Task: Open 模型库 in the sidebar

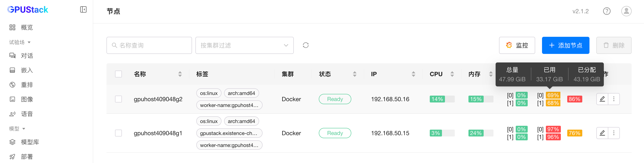Action: [30, 142]
